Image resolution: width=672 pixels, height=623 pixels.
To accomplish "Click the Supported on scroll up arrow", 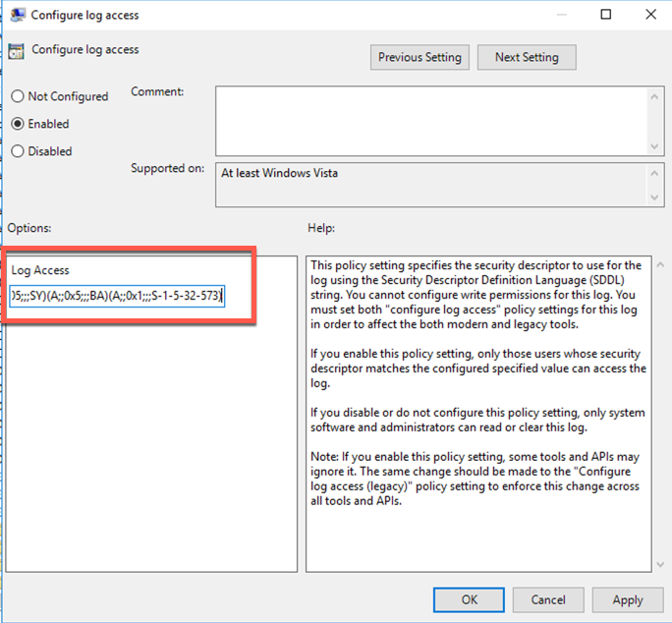I will click(x=654, y=172).
